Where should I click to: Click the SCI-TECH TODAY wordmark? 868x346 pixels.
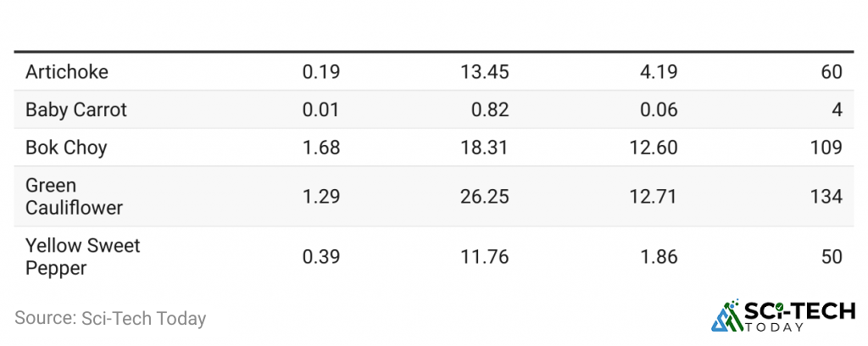pos(799,316)
